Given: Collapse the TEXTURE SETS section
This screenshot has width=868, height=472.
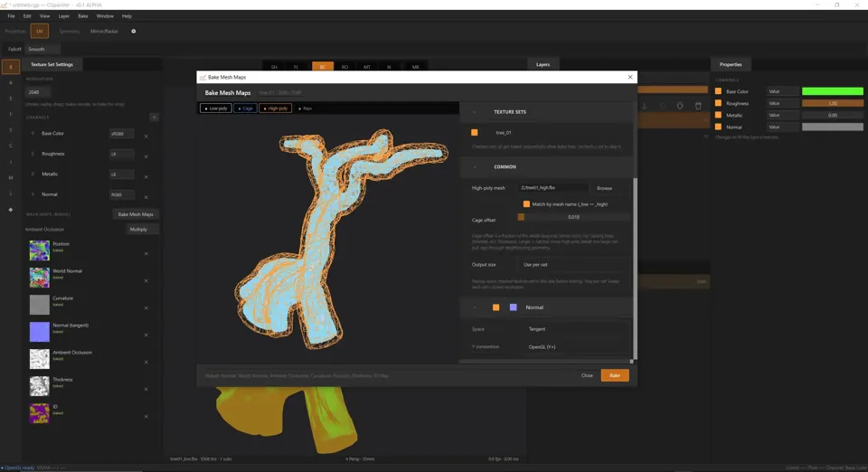Looking at the screenshot, I should [475, 112].
